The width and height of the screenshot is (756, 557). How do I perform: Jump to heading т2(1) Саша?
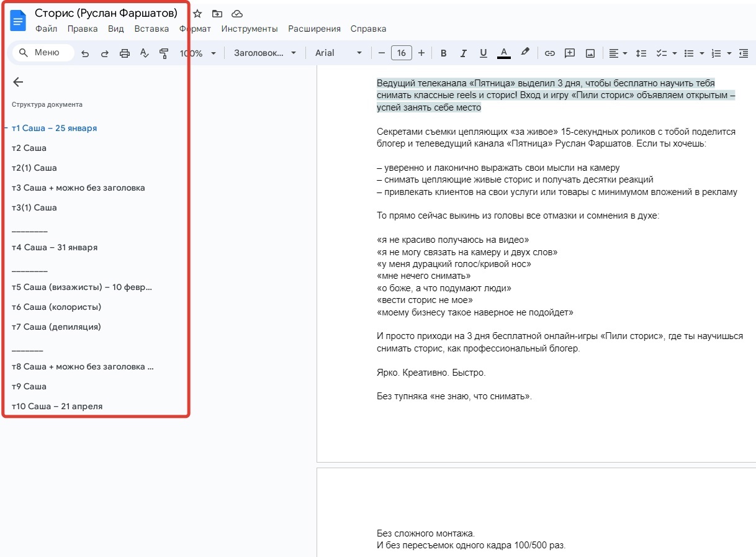[x=34, y=168]
